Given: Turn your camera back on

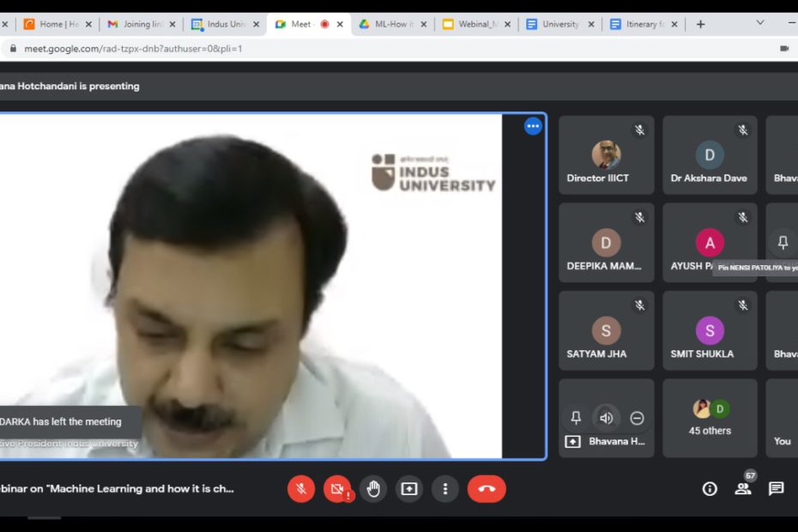Looking at the screenshot, I should pos(336,488).
